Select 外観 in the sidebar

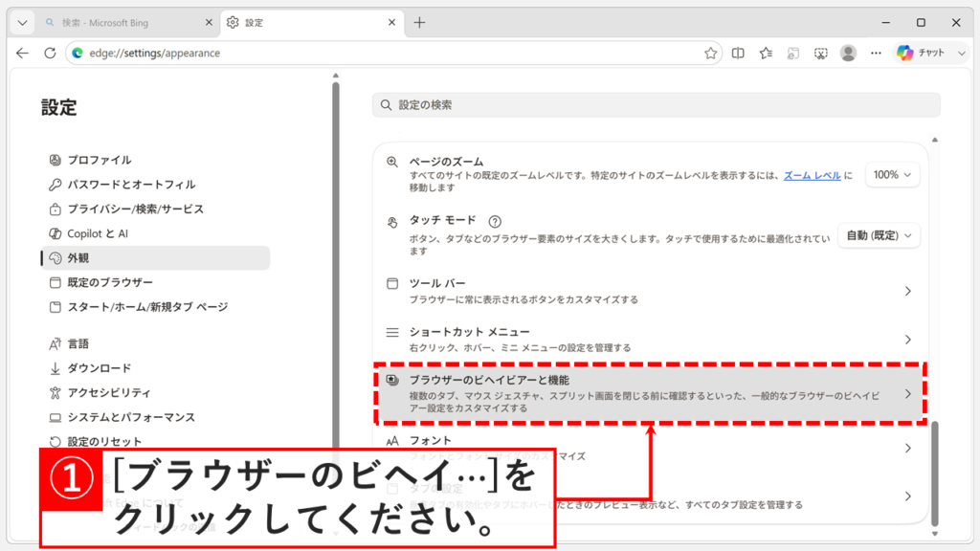coord(156,258)
